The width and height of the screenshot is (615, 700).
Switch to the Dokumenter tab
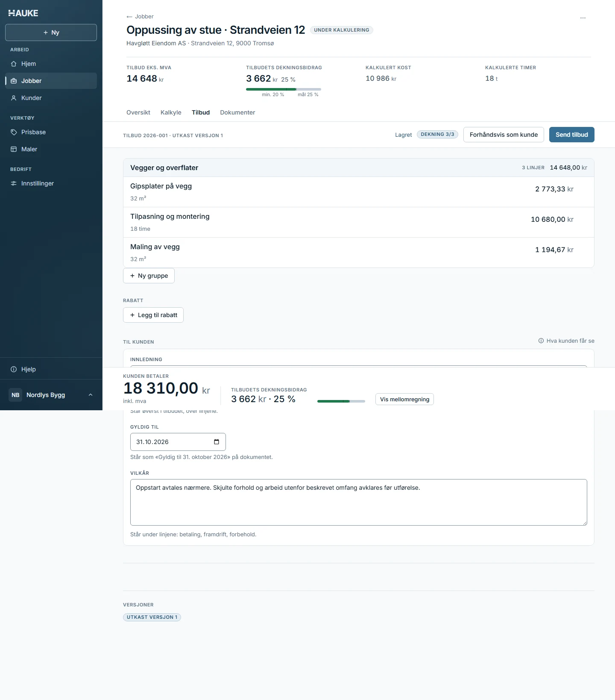pos(237,112)
